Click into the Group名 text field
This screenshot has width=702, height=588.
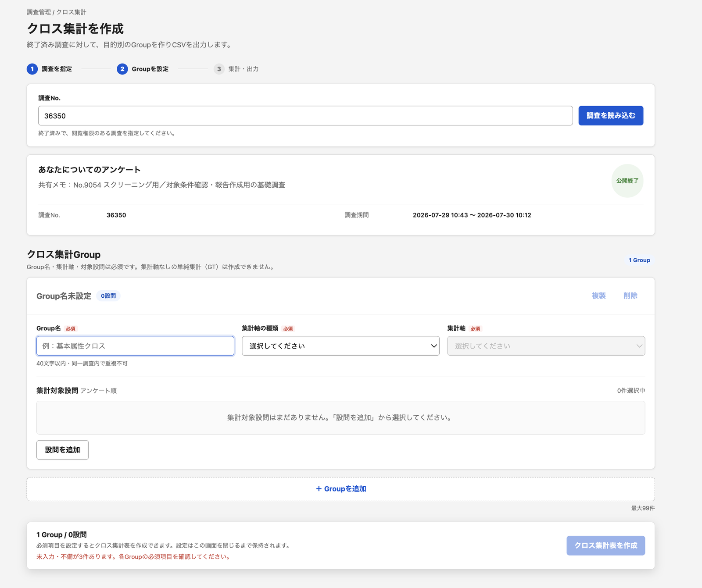[x=135, y=346]
